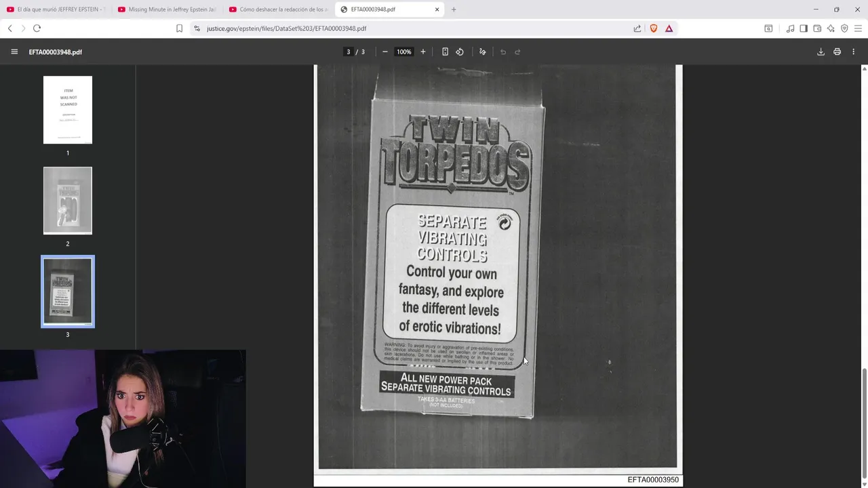Select page 3 thumbnail
The image size is (868, 488).
pyautogui.click(x=68, y=291)
